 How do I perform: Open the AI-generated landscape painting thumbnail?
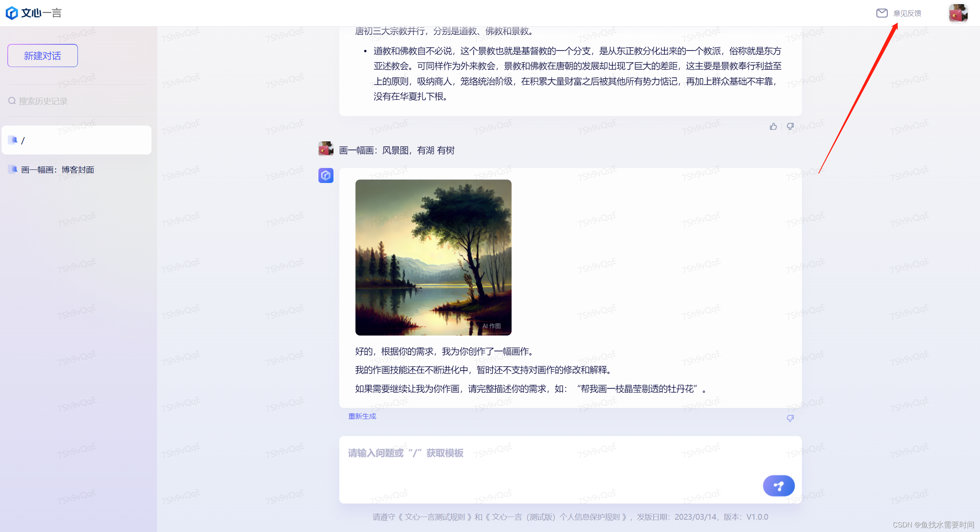(x=433, y=257)
